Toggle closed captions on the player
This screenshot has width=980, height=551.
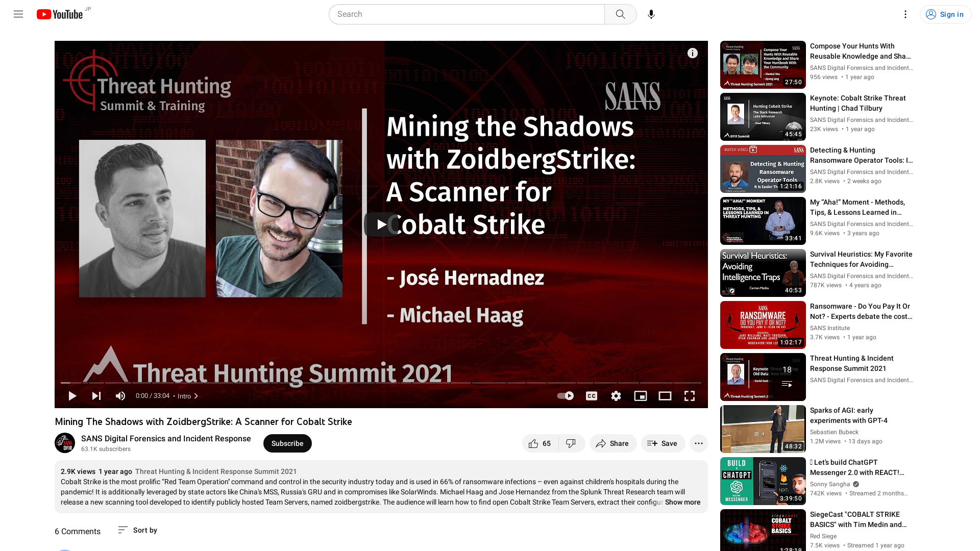coord(592,396)
